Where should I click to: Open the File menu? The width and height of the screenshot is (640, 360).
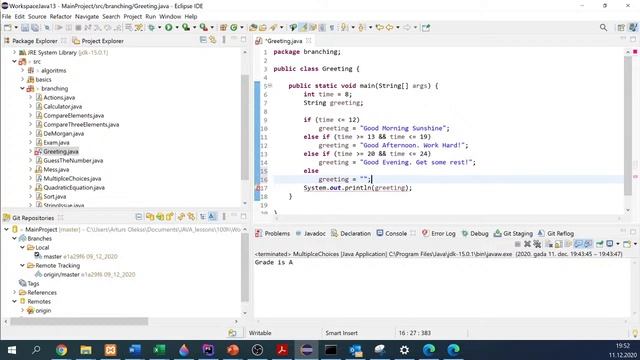tap(7, 16)
